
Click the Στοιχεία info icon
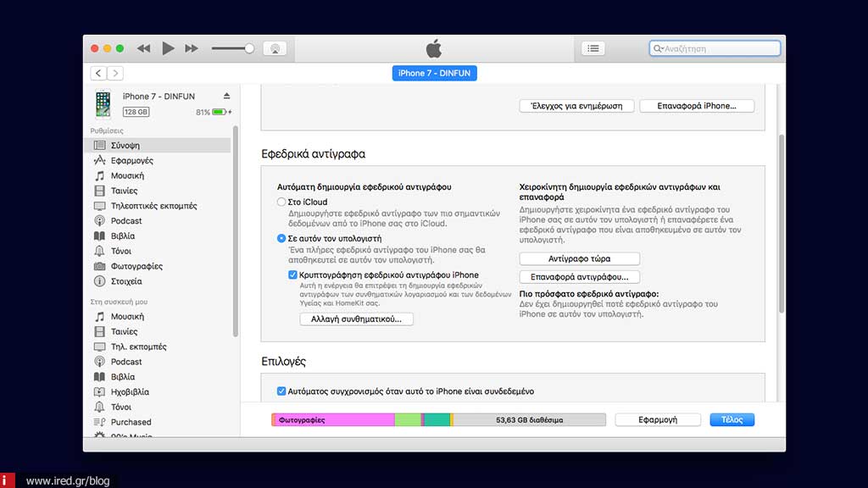click(100, 281)
